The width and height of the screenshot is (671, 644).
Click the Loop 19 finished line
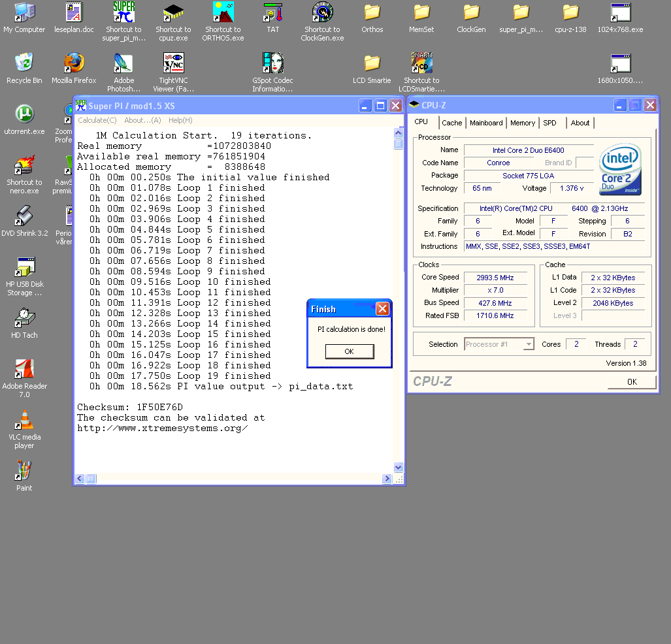click(x=180, y=376)
